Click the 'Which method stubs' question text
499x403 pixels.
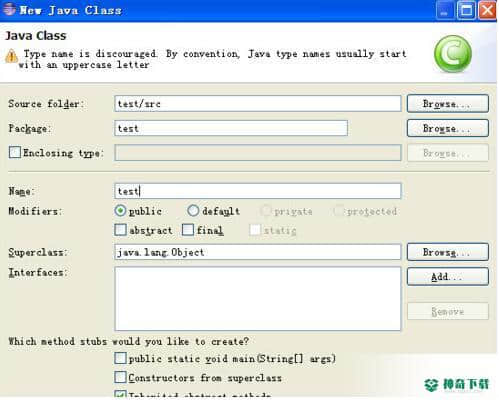(x=129, y=341)
